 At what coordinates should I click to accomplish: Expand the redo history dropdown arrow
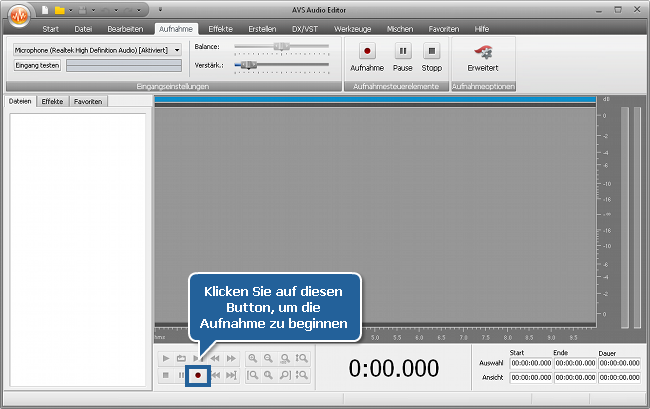tap(139, 10)
